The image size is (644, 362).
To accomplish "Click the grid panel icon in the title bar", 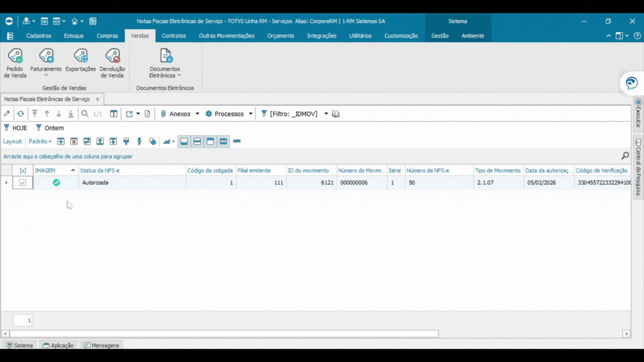I will [93, 21].
